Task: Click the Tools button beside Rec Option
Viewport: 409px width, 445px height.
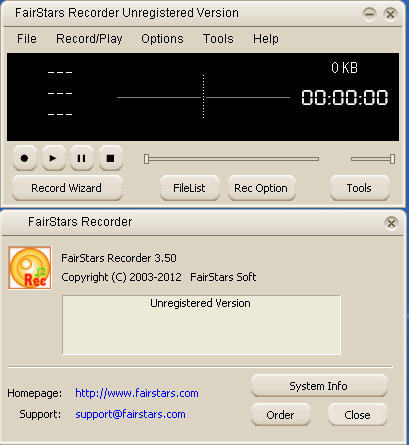Action: [359, 188]
